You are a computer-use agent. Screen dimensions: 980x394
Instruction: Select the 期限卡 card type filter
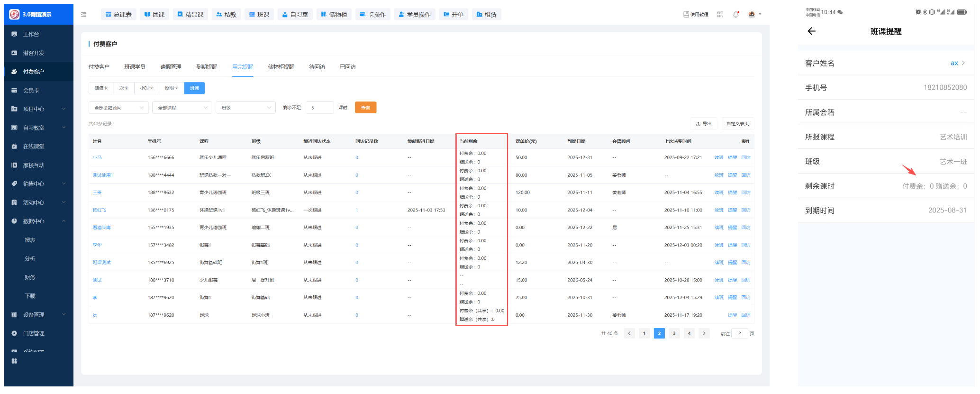coord(172,88)
